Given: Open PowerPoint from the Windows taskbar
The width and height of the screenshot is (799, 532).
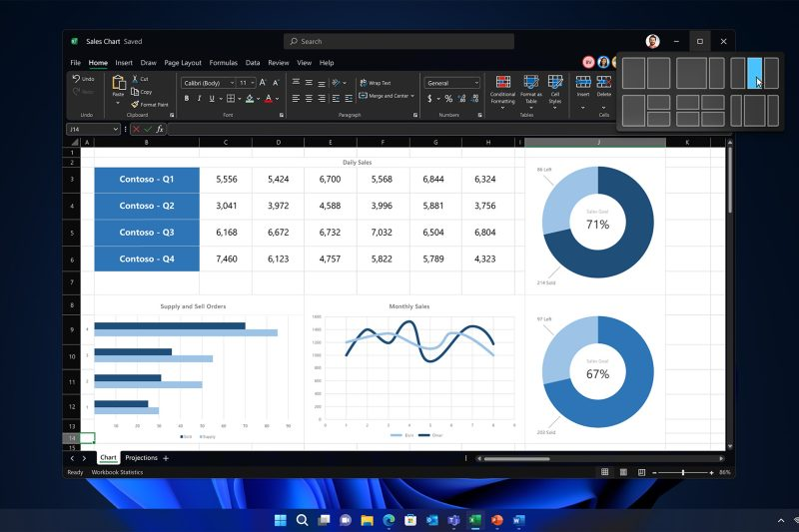Looking at the screenshot, I should 496,520.
